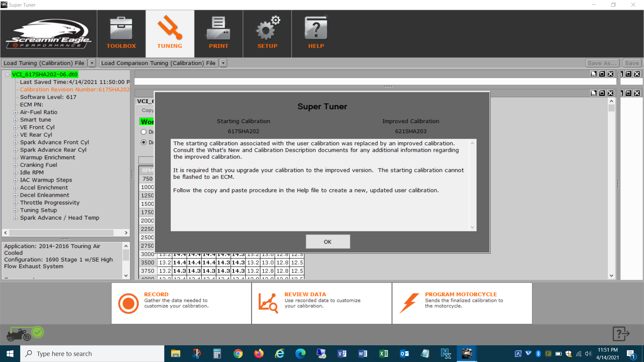Open Load Comparison Tuning File dropdown arrow
Screen dimensions: 644x362
[223, 63]
